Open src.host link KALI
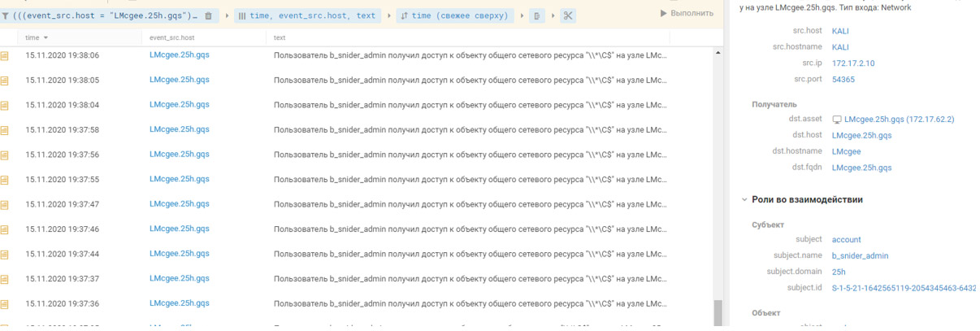This screenshot has height=331, width=980. 840,31
